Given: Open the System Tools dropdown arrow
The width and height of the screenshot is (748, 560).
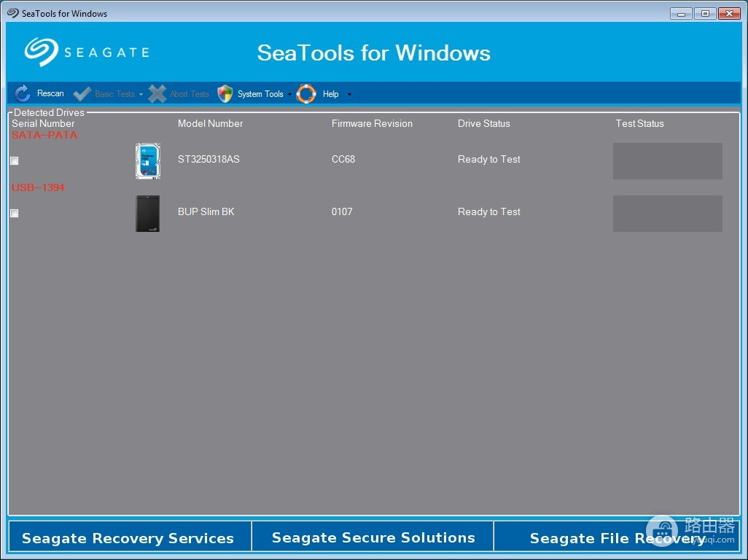Looking at the screenshot, I should [x=289, y=95].
